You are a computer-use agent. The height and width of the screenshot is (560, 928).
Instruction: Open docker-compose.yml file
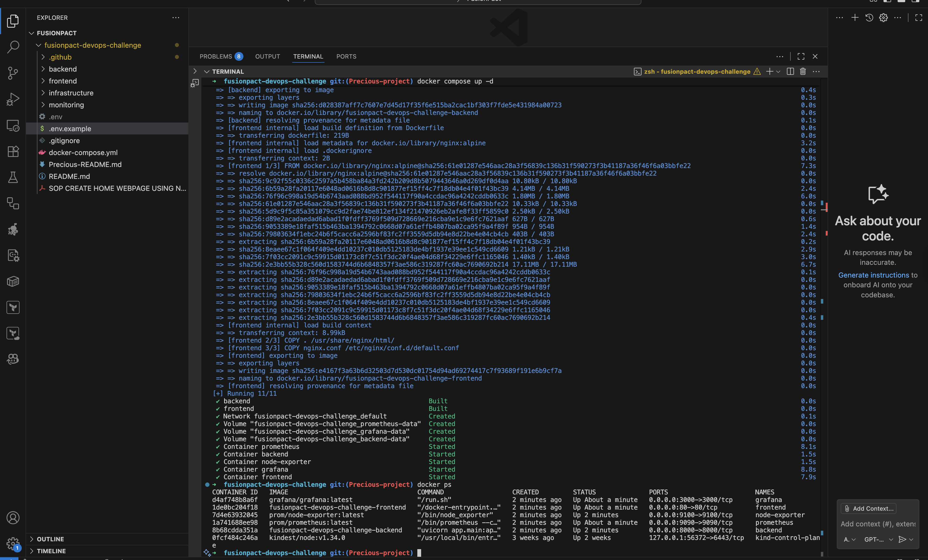point(83,152)
